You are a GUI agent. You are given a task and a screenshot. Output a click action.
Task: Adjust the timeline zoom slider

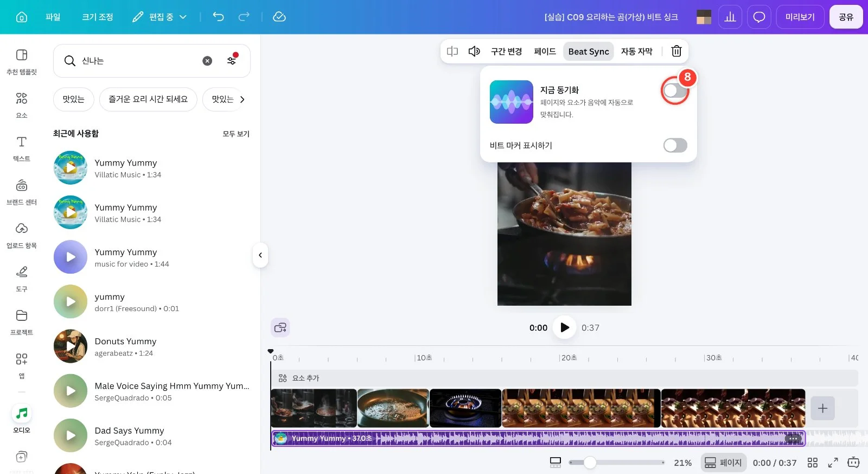[x=590, y=463]
